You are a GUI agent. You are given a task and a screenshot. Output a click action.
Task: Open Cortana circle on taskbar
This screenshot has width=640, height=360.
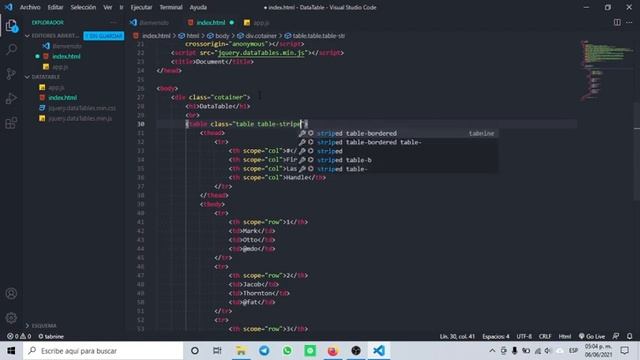point(195,351)
